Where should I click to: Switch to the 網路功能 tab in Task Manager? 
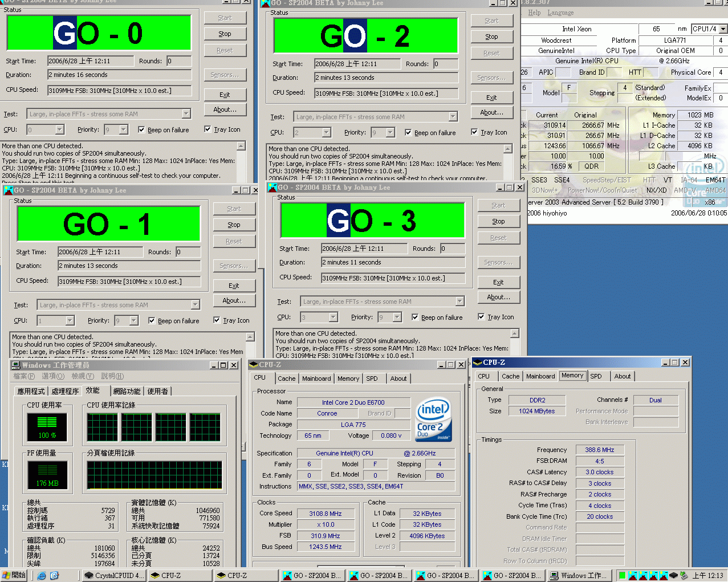(127, 391)
